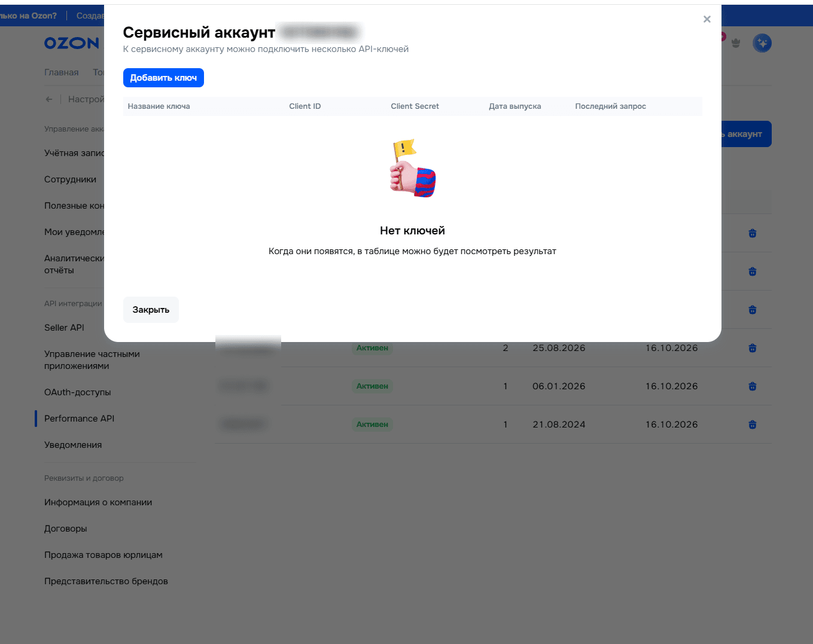This screenshot has height=644, width=813.
Task: Click the crown icon in header
Action: [736, 43]
